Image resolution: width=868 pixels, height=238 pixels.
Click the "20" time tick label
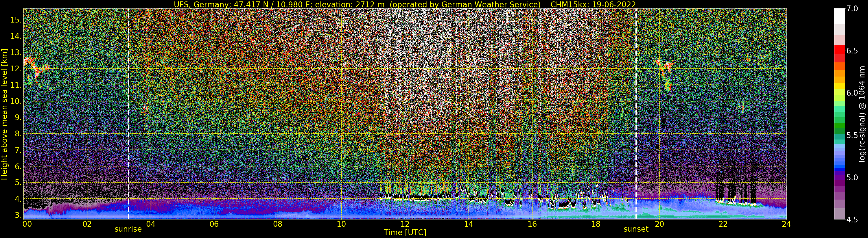[x=659, y=224]
